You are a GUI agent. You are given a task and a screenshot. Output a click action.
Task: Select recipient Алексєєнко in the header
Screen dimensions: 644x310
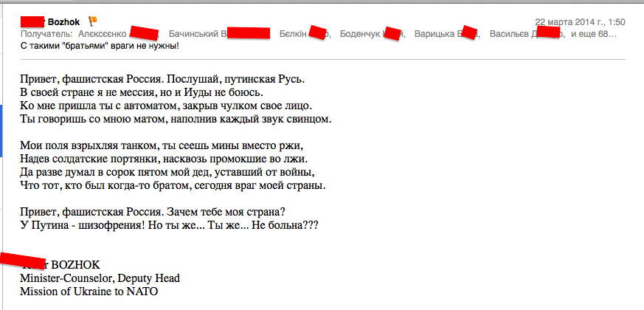pos(103,34)
